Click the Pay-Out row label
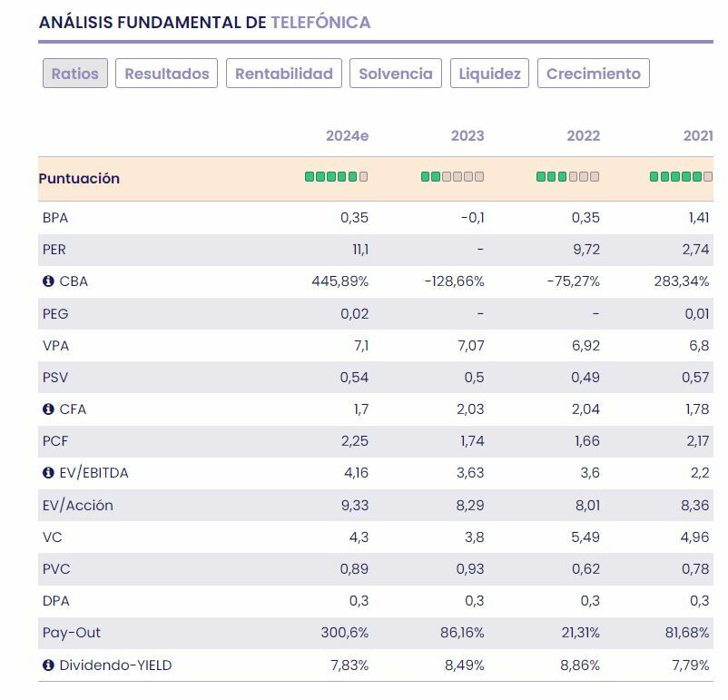The width and height of the screenshot is (728, 700). [x=71, y=633]
